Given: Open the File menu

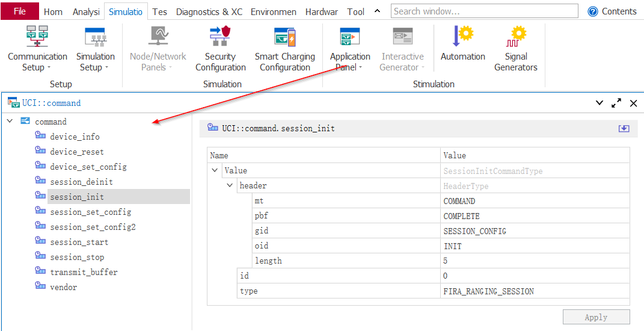Looking at the screenshot, I should point(20,11).
